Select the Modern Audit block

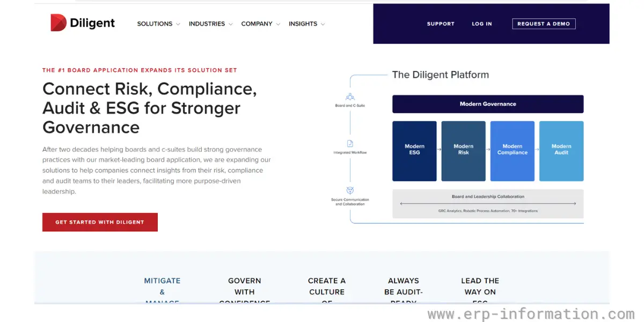[x=561, y=151]
